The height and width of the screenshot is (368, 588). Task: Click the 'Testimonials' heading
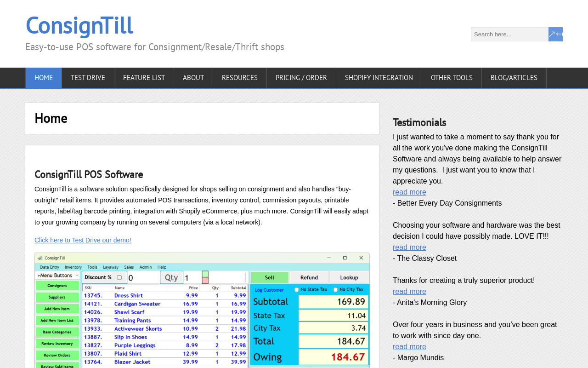pos(419,122)
